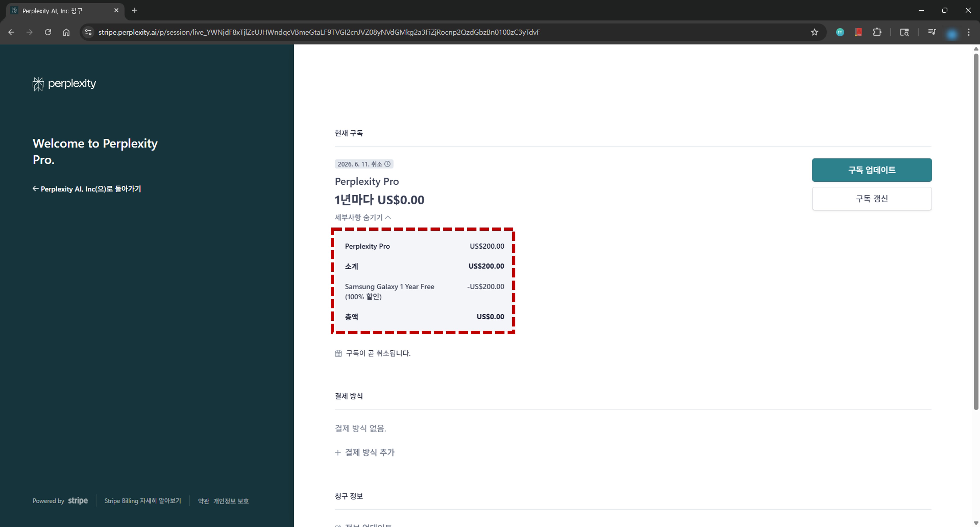Reload the page with the refresh icon

48,32
